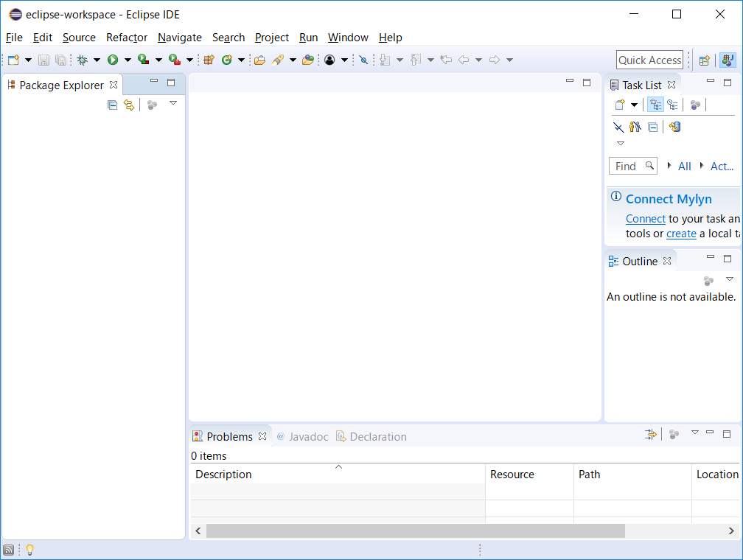Click the Task List Find field
The image size is (743, 560).
[x=632, y=167]
